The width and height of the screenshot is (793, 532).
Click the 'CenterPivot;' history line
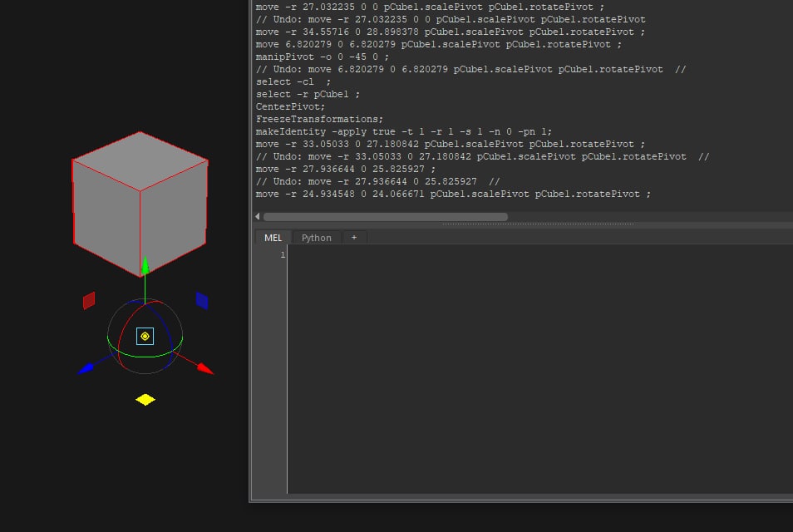pos(290,106)
